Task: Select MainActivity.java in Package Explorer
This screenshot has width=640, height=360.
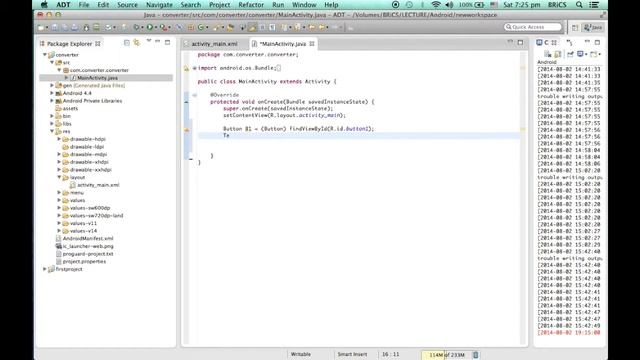Action: (x=97, y=78)
